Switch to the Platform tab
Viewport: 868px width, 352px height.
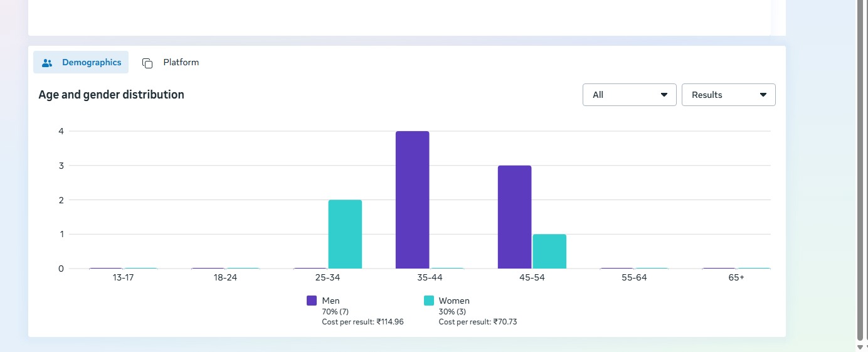pos(181,62)
